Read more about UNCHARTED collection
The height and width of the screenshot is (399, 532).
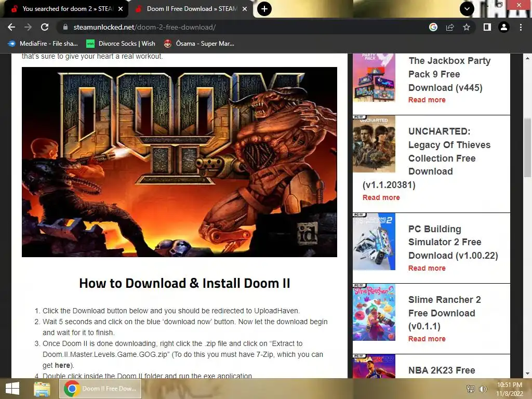tap(381, 197)
